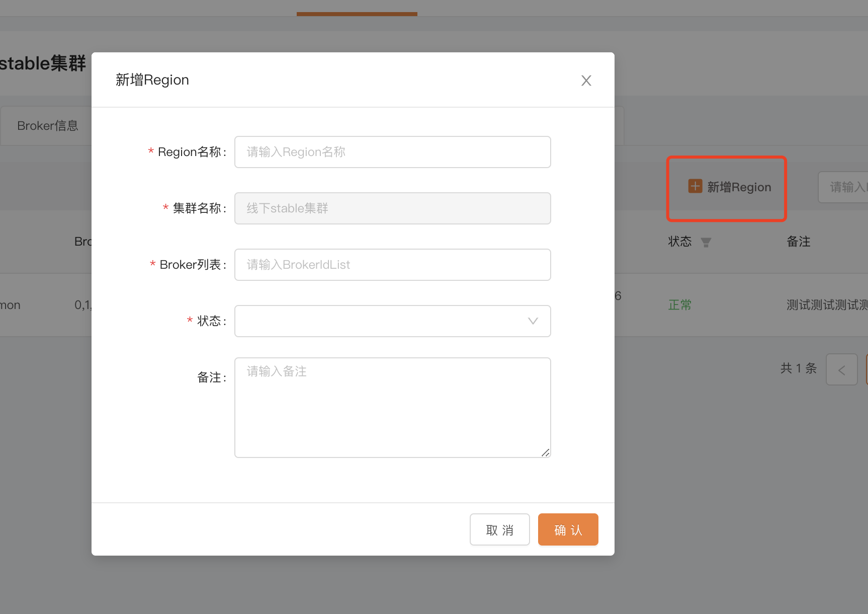Open the 状态 select box
The image size is (868, 614).
pos(382,321)
